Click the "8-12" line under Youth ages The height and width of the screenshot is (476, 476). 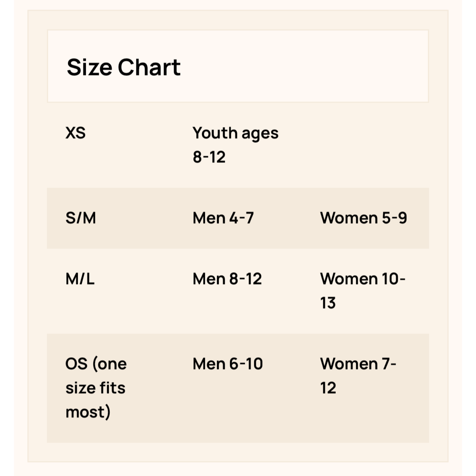[x=209, y=157]
